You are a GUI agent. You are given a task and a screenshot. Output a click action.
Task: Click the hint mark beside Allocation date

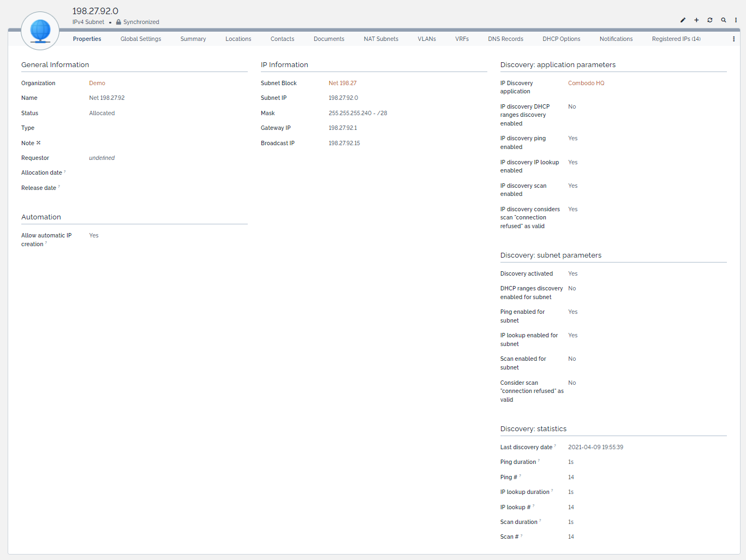click(65, 171)
